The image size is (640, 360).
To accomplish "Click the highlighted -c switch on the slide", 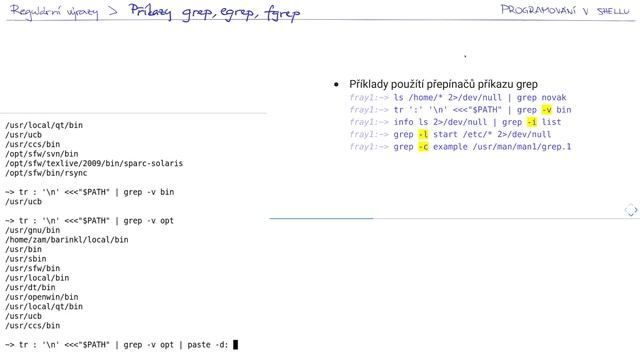I will pos(423,147).
